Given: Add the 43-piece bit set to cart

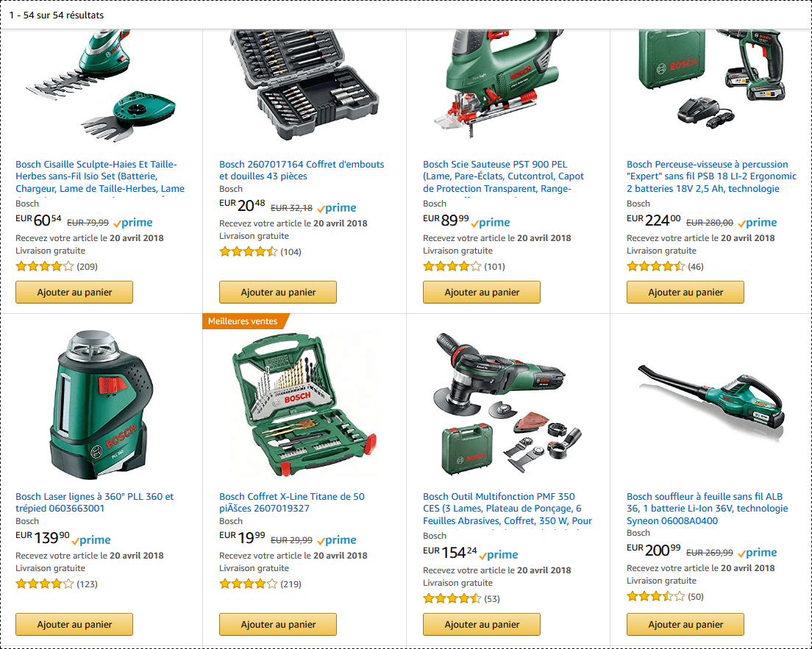Looking at the screenshot, I should click(x=278, y=293).
